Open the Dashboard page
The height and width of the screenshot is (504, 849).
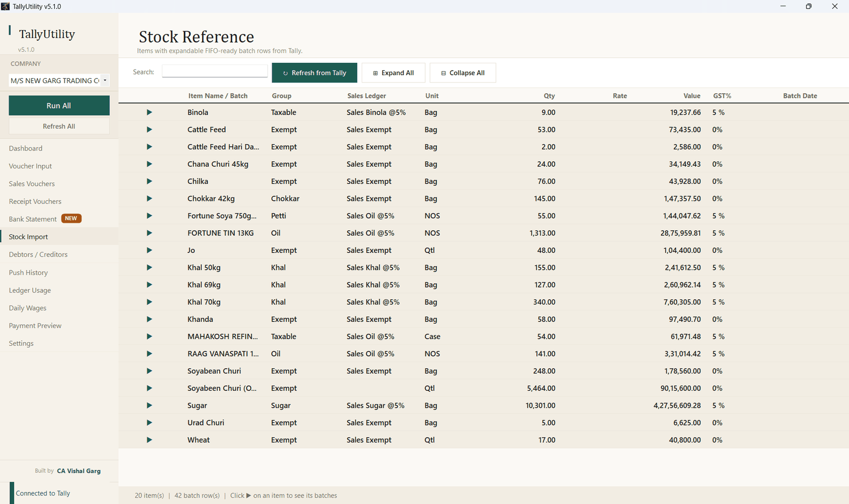tap(25, 148)
